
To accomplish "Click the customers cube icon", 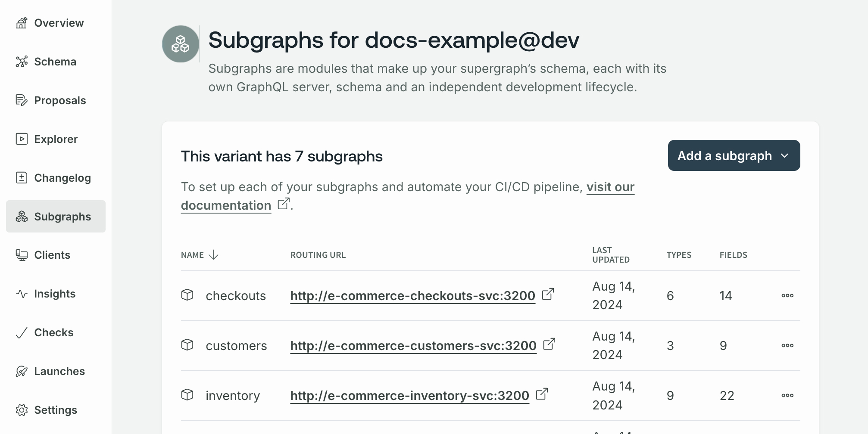I will [187, 345].
